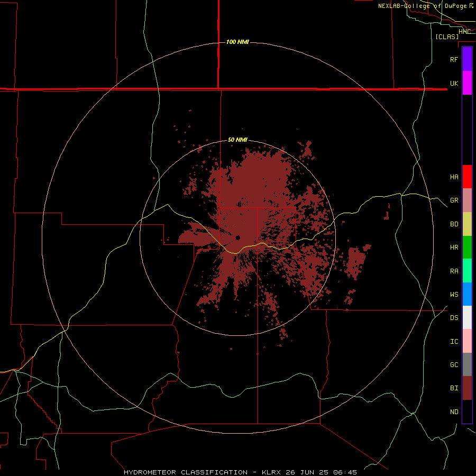The height and width of the screenshot is (476, 476).
Task: Click the ND legend label
Action: click(454, 412)
